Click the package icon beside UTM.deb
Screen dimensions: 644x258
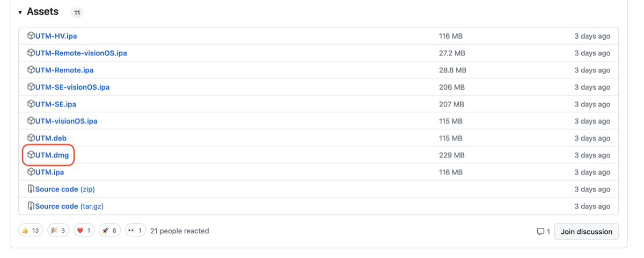click(31, 138)
